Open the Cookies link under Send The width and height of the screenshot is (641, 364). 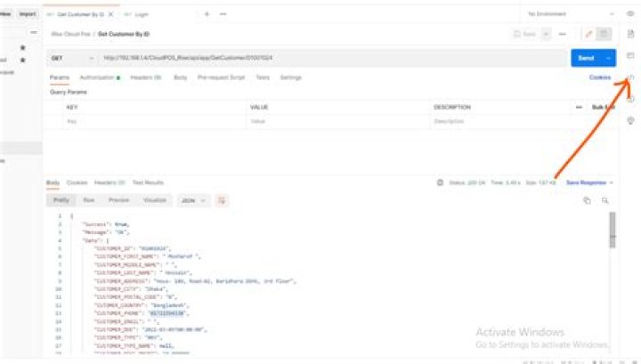[x=600, y=77]
